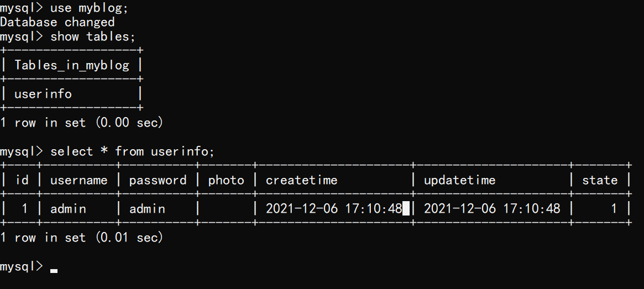Click the state column header
This screenshot has height=289, width=644.
[x=600, y=180]
